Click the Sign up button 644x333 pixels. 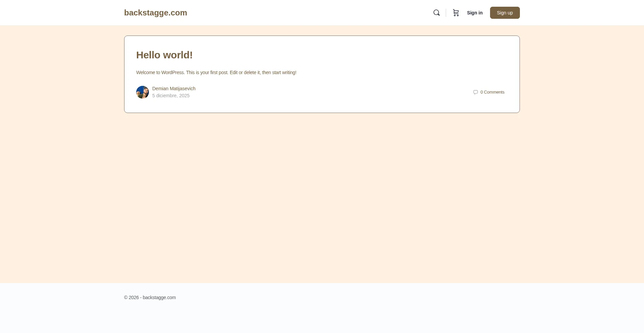coord(505,13)
